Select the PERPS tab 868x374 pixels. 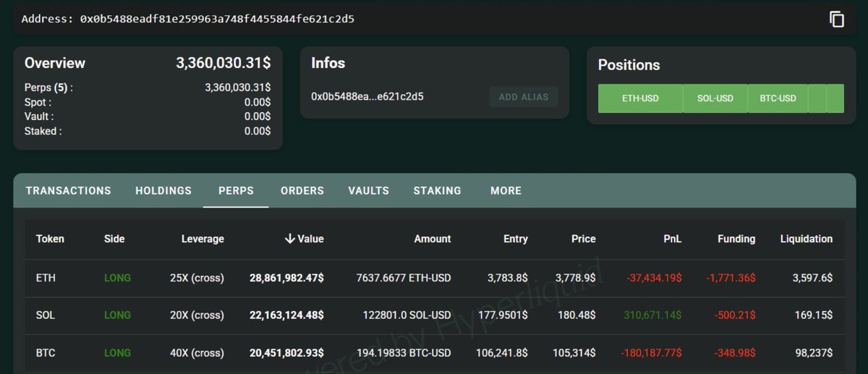point(236,191)
